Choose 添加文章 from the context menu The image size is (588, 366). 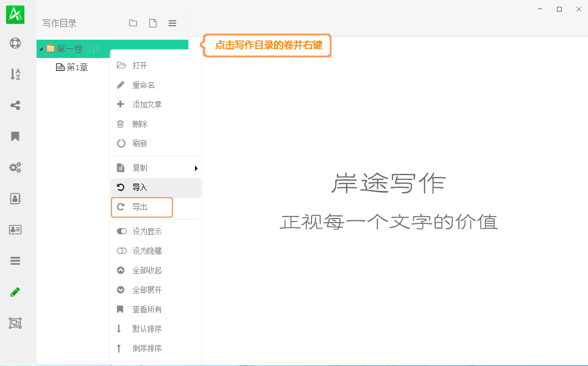[x=156, y=104]
